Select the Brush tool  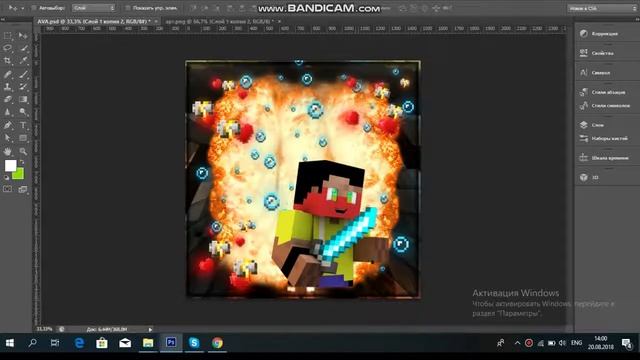coord(23,74)
